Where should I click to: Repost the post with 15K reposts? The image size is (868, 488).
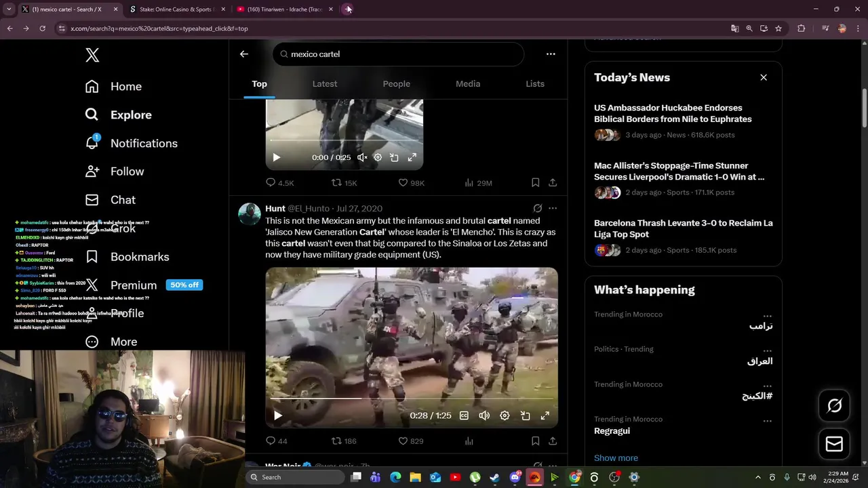[x=344, y=183]
